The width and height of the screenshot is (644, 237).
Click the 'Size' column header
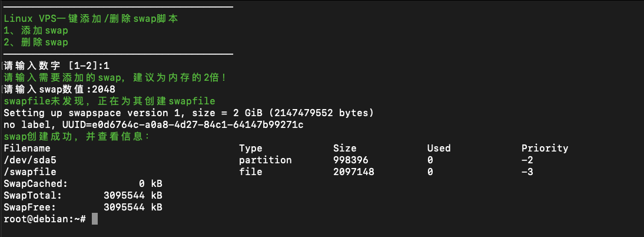(x=345, y=148)
